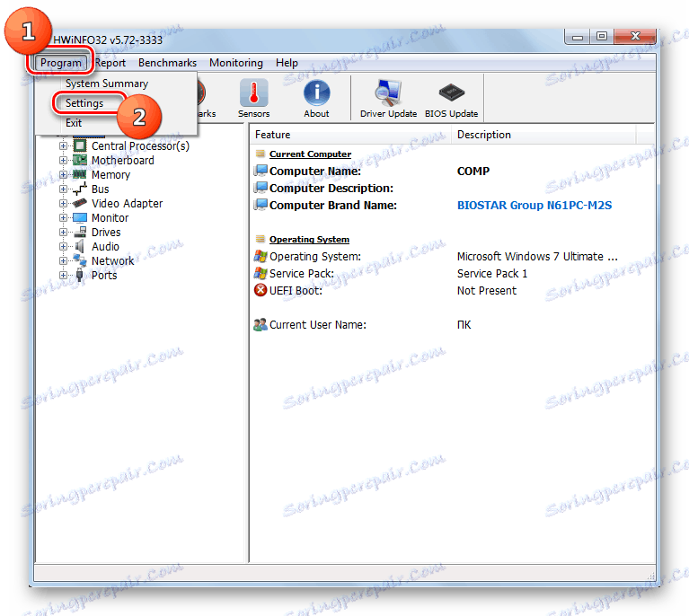Click the UEFI Boot red cross icon
The image size is (689, 616).
click(x=261, y=290)
